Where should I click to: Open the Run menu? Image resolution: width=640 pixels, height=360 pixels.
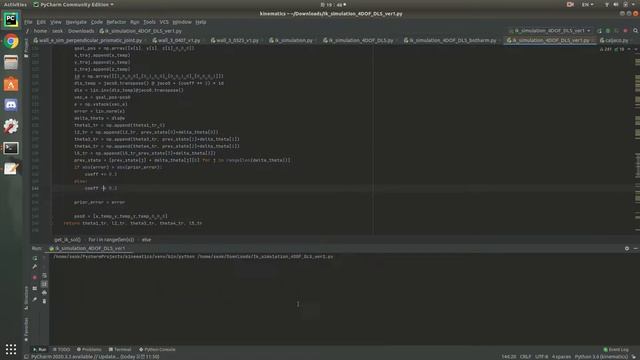coord(135,22)
